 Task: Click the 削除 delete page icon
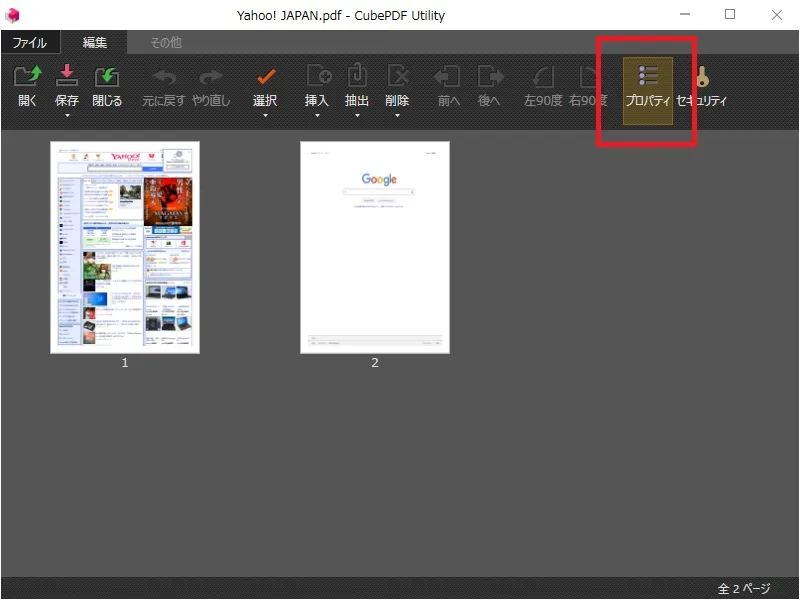pyautogui.click(x=397, y=76)
